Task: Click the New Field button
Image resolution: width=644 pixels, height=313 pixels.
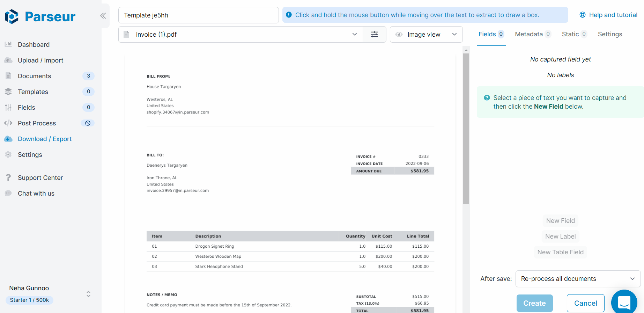Action: (560, 221)
